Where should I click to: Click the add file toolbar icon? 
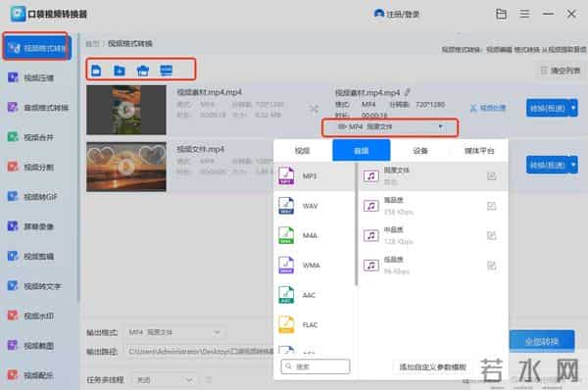pos(96,71)
